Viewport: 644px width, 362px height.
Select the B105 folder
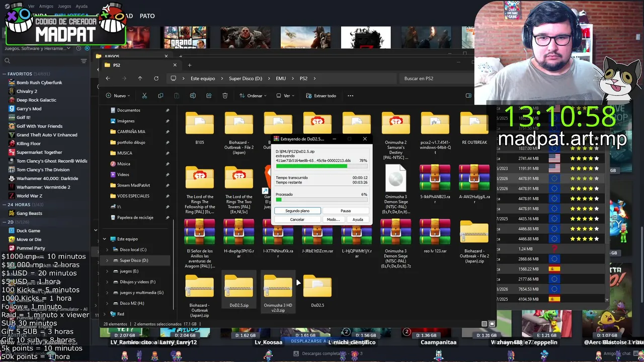(x=200, y=128)
